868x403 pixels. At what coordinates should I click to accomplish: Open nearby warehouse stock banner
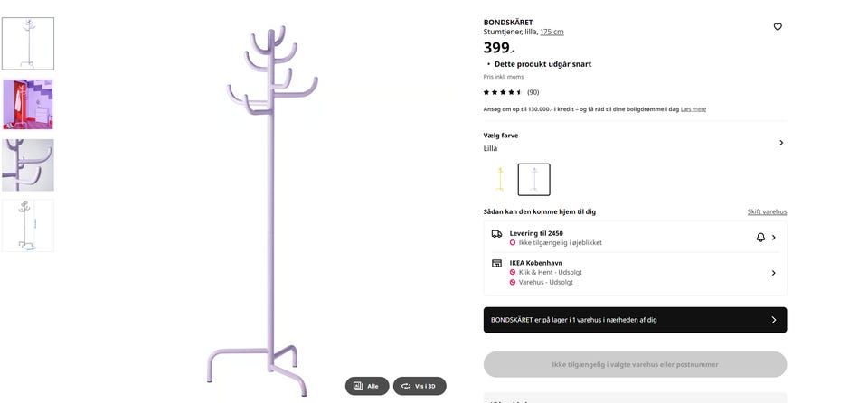635,320
